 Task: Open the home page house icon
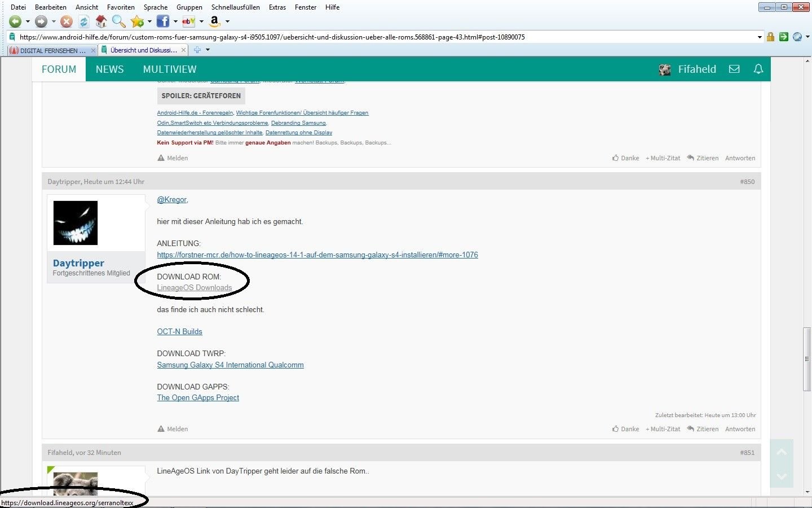point(101,21)
